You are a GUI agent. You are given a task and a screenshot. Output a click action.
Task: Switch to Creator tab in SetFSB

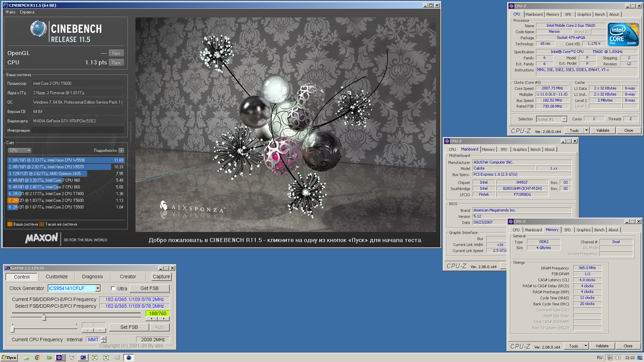(128, 277)
